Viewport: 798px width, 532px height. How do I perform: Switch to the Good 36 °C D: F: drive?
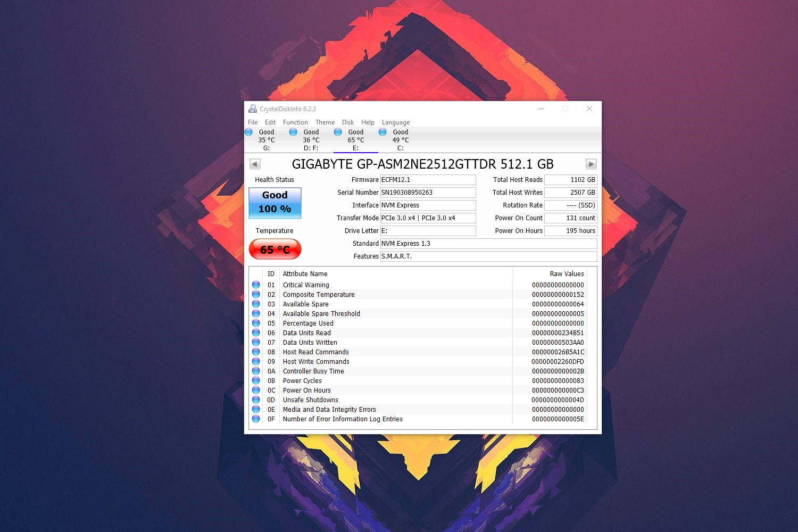[311, 140]
